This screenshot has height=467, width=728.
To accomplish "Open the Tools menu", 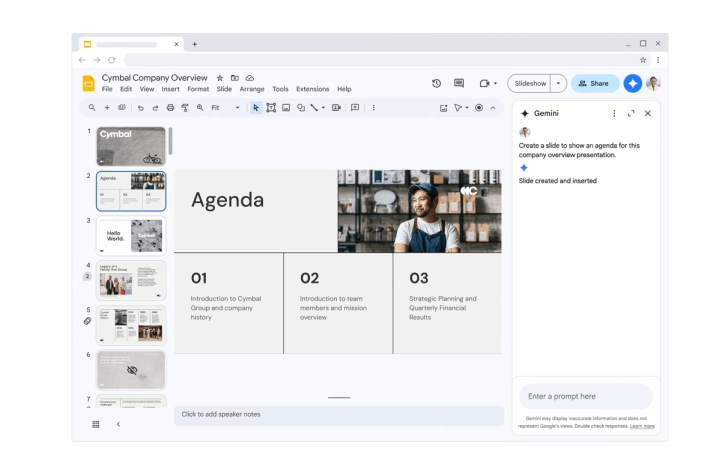I will [280, 89].
